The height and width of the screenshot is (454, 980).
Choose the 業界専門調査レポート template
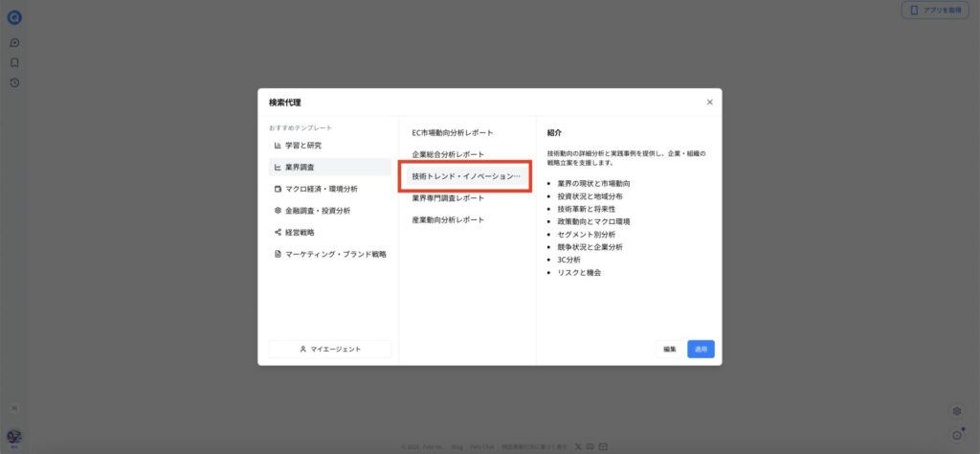coord(467,197)
